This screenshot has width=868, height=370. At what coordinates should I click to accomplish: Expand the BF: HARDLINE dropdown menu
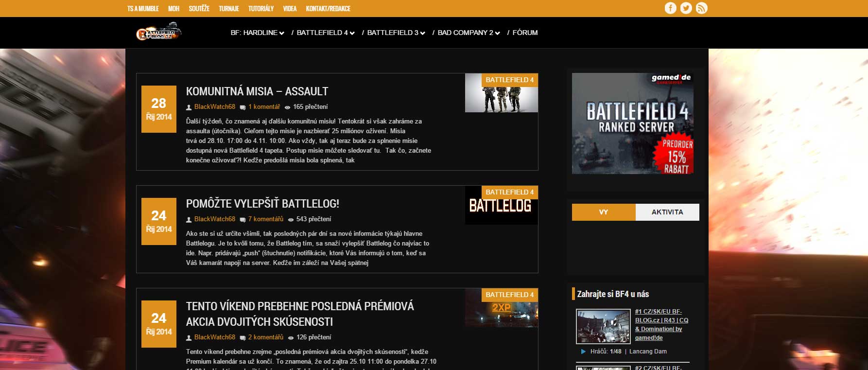pyautogui.click(x=257, y=33)
